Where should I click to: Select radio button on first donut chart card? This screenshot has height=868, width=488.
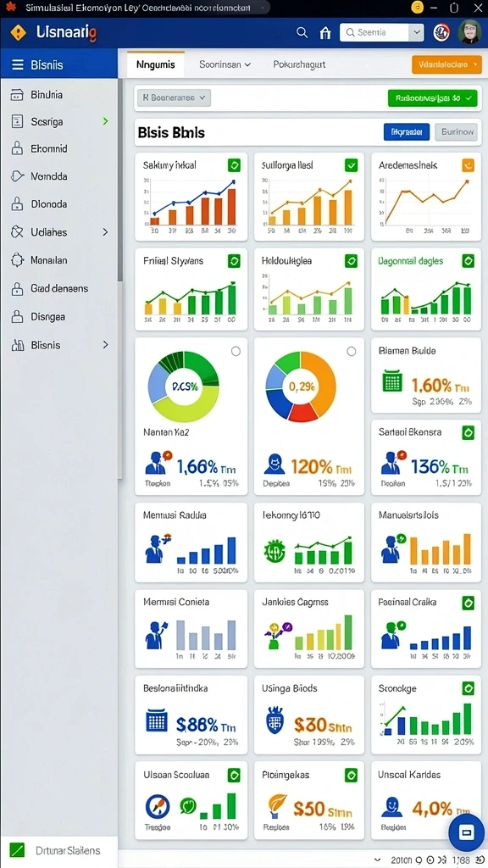click(x=236, y=351)
